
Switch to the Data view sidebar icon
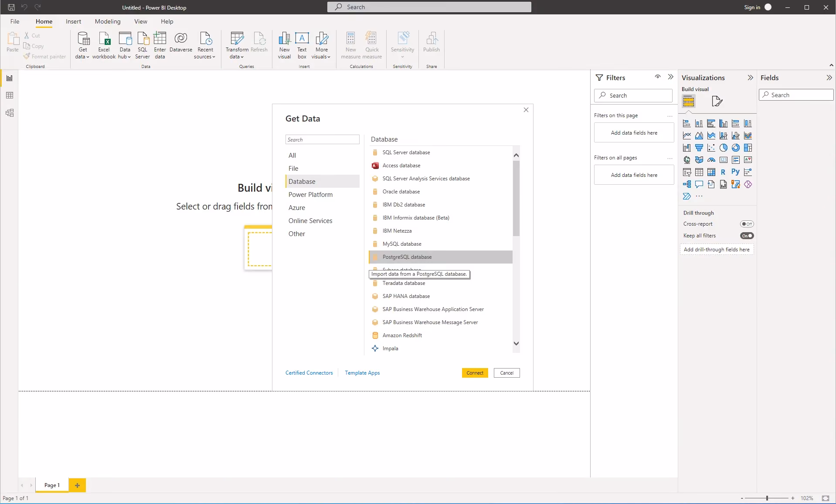point(10,95)
